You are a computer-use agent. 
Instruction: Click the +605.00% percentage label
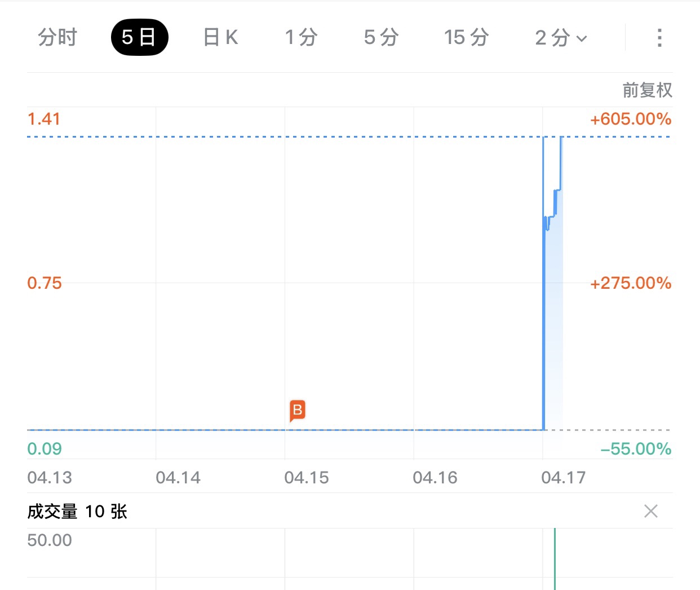click(x=630, y=119)
